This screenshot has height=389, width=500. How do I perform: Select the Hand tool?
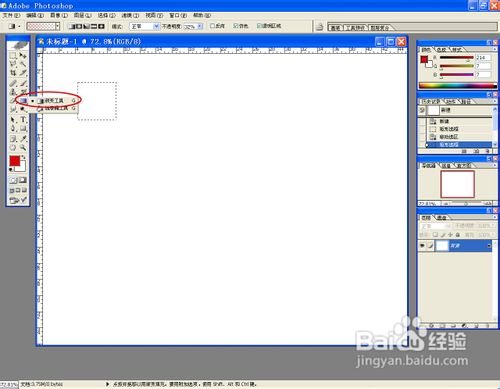pos(13,147)
